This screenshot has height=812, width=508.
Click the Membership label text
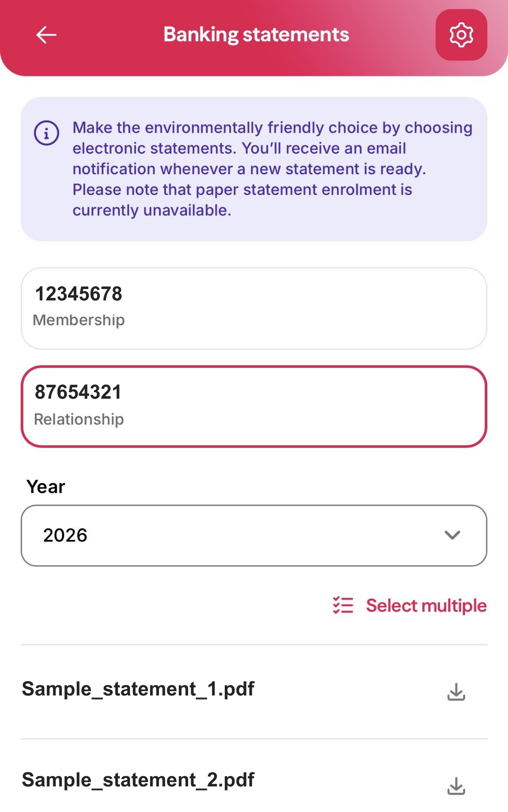pos(78,320)
